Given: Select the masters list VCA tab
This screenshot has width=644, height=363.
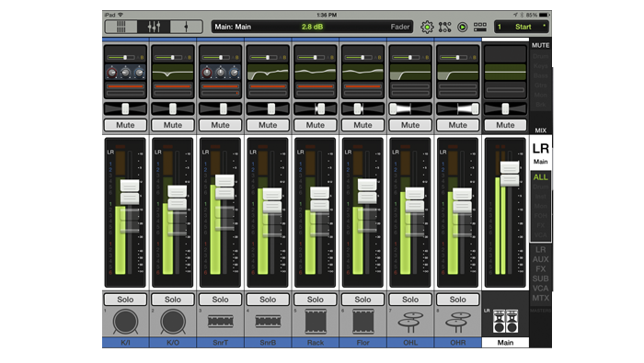Looking at the screenshot, I should (x=541, y=289).
